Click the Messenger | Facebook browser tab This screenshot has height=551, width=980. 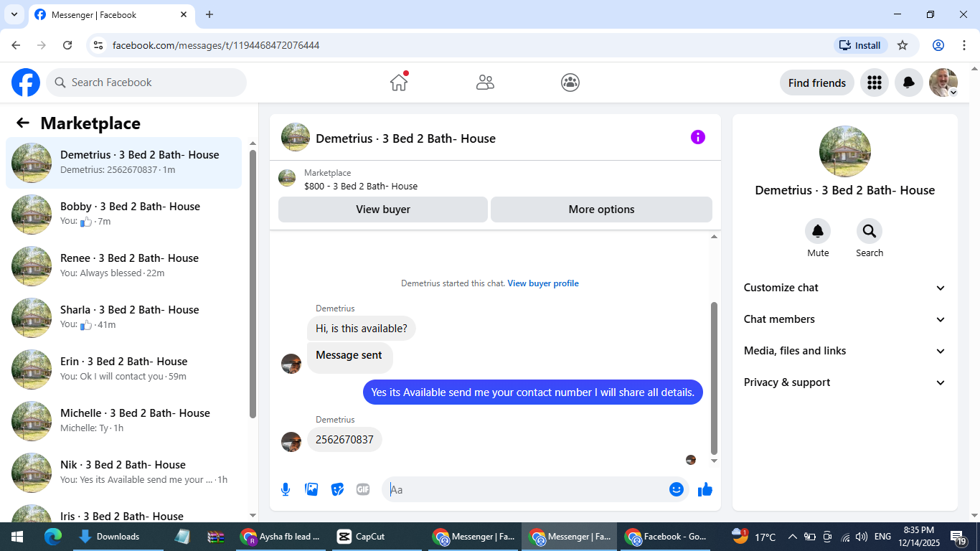tap(111, 14)
